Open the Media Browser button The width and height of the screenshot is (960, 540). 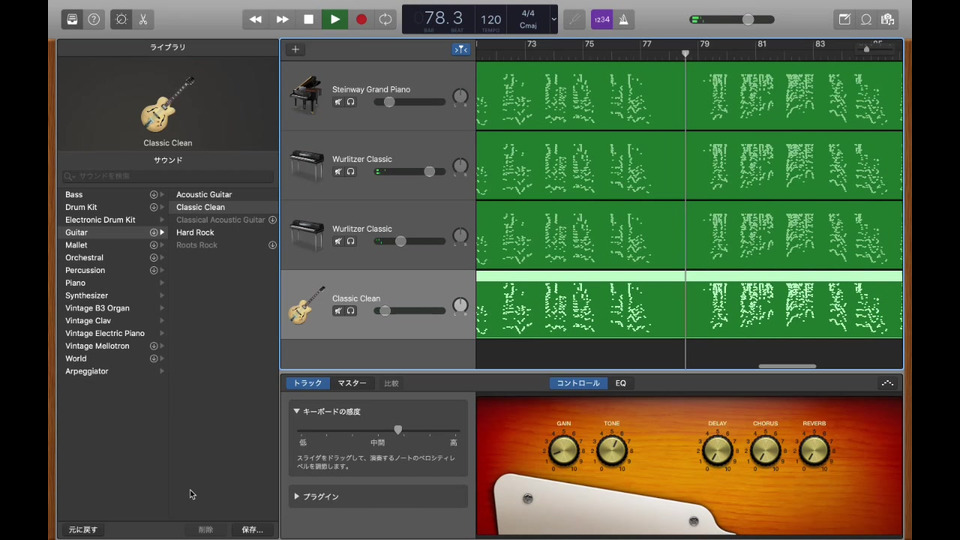[x=887, y=19]
